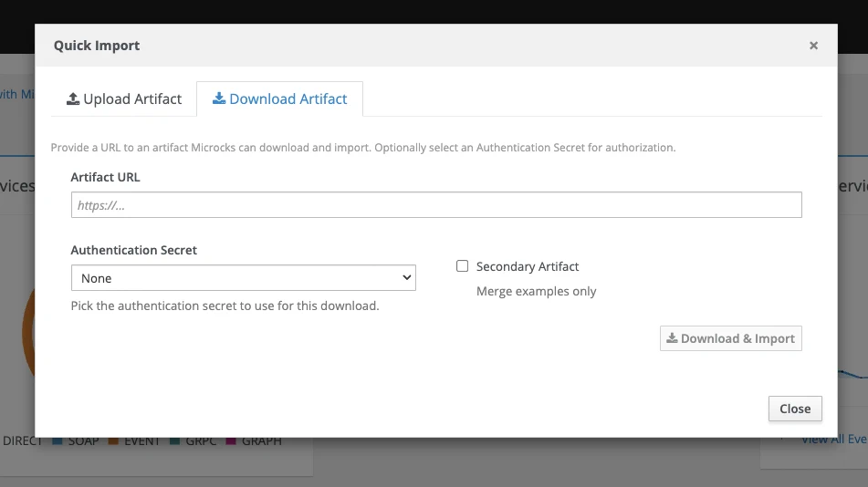Enable the Secondary Artifact checkbox
868x487 pixels.
pos(462,266)
